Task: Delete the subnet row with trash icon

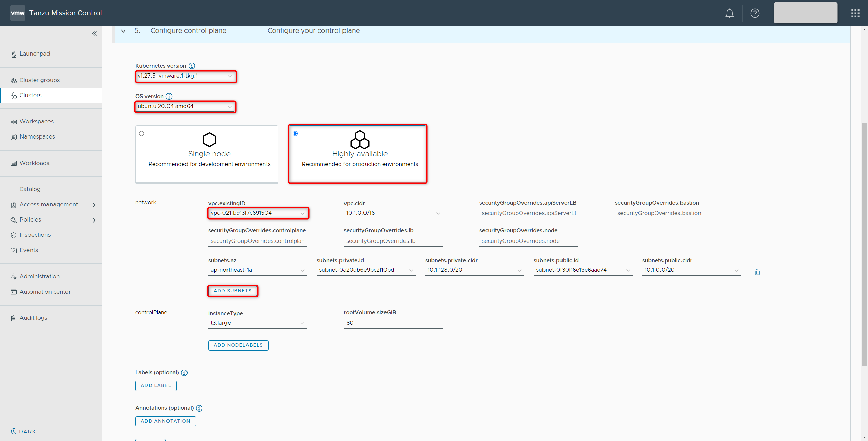Action: (x=757, y=272)
